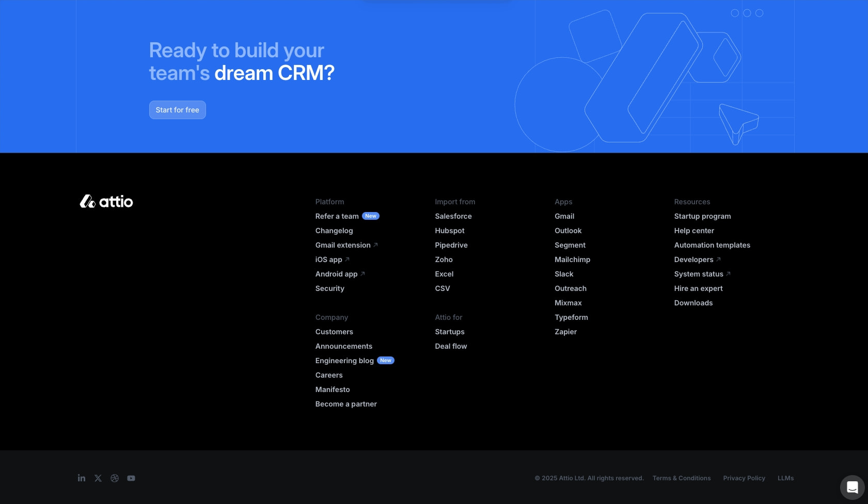
Task: Open the Developers link
Action: [x=697, y=259]
